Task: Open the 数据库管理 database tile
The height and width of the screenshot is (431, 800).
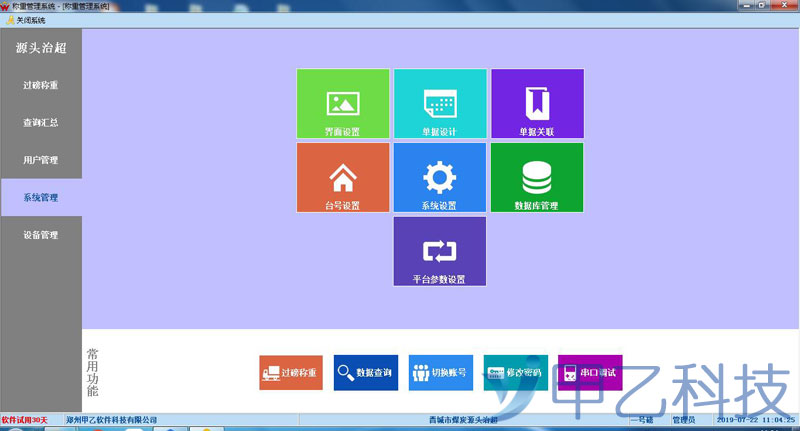Action: pos(536,177)
